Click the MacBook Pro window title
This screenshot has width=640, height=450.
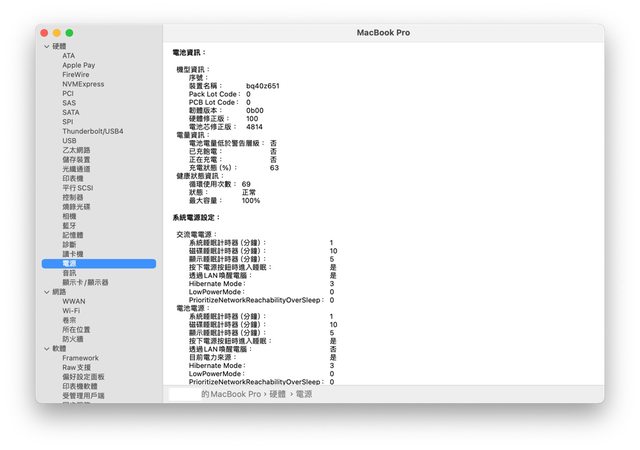tap(383, 33)
